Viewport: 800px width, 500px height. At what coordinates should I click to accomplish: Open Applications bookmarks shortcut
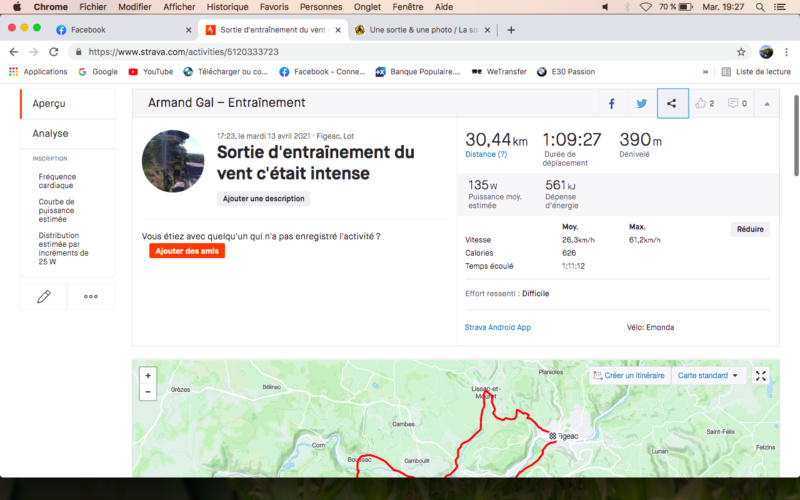[38, 72]
